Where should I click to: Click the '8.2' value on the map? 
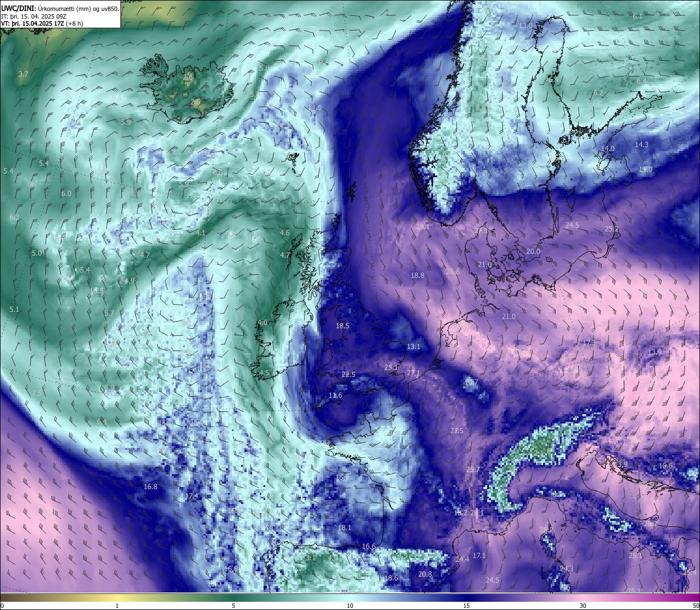tap(14, 218)
